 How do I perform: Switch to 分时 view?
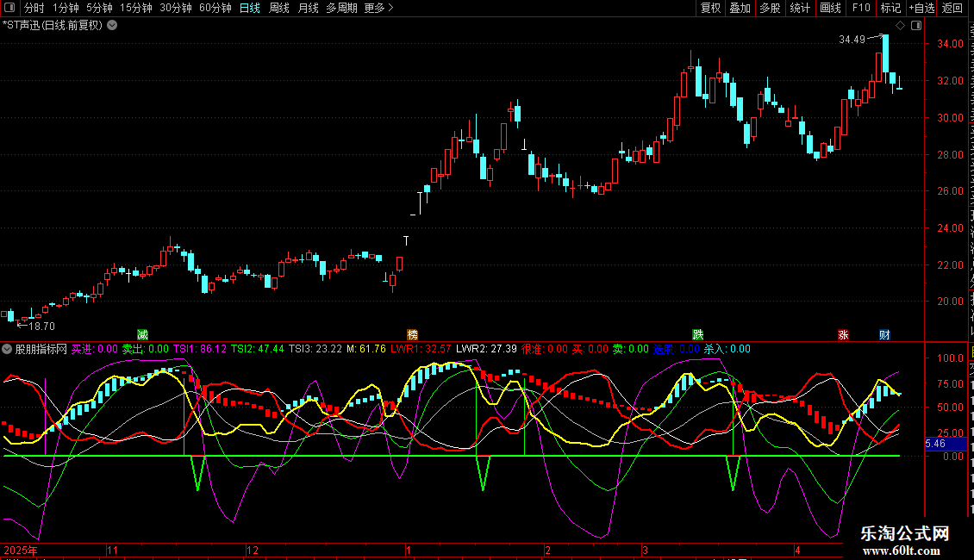[x=34, y=8]
